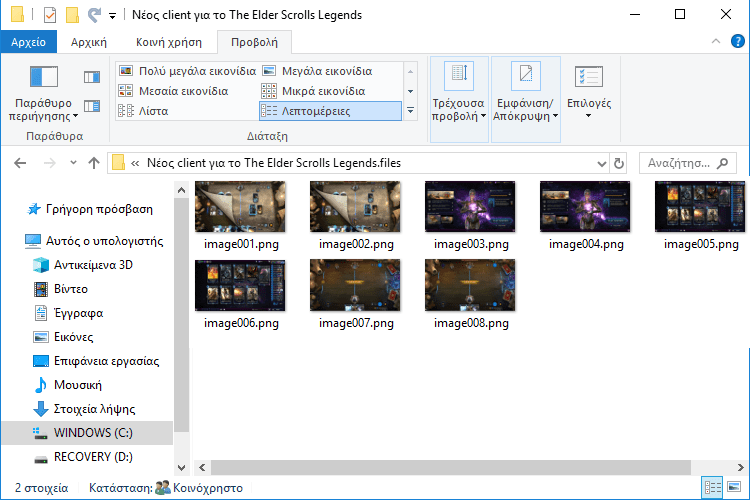The width and height of the screenshot is (750, 500).
Task: Switch to the Κοινή χρήση tab
Action: (169, 42)
